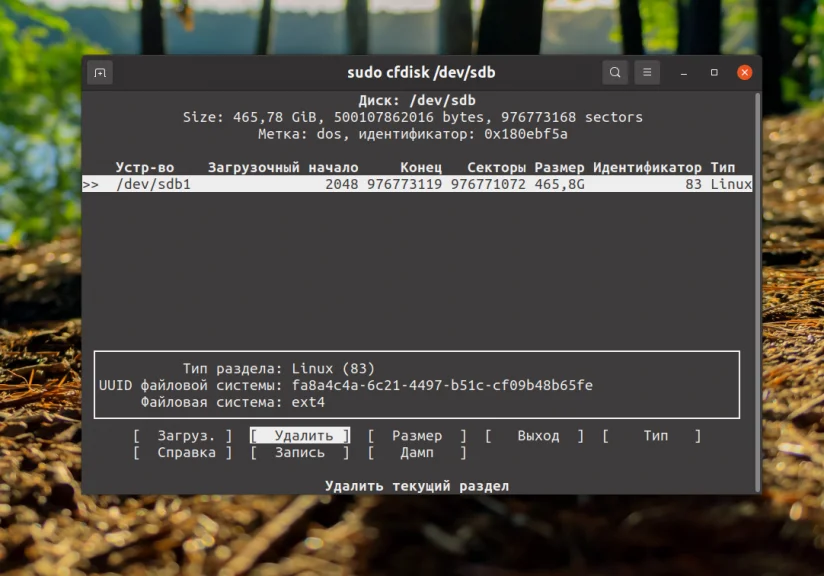Click the orange close button

tap(744, 72)
